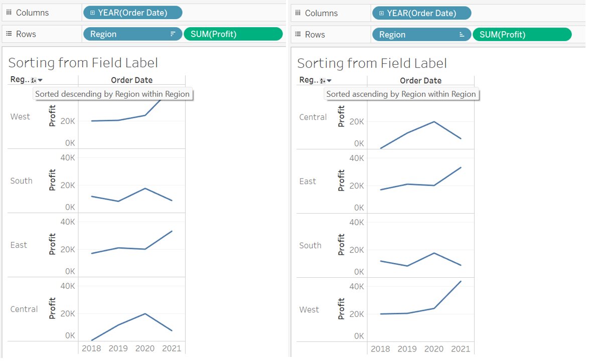This screenshot has height=364, width=590.
Task: Click the West row header in left chart
Action: click(20, 117)
